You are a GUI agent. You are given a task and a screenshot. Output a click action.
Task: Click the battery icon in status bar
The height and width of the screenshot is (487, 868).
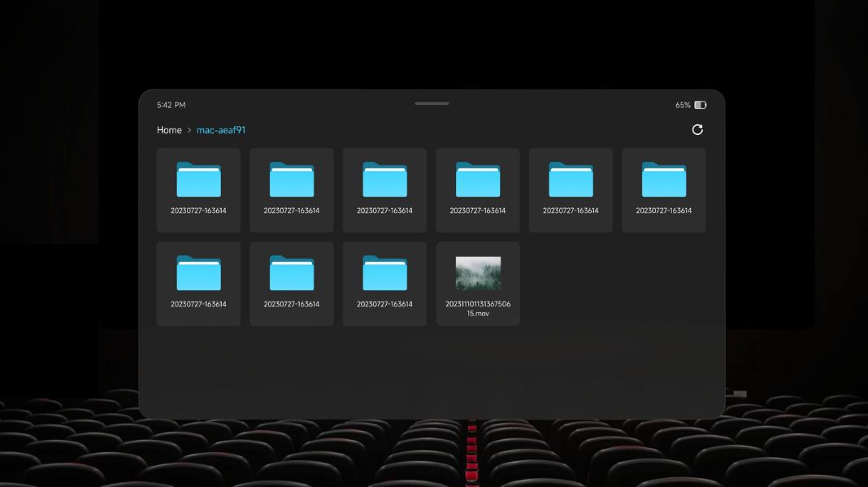coord(701,105)
